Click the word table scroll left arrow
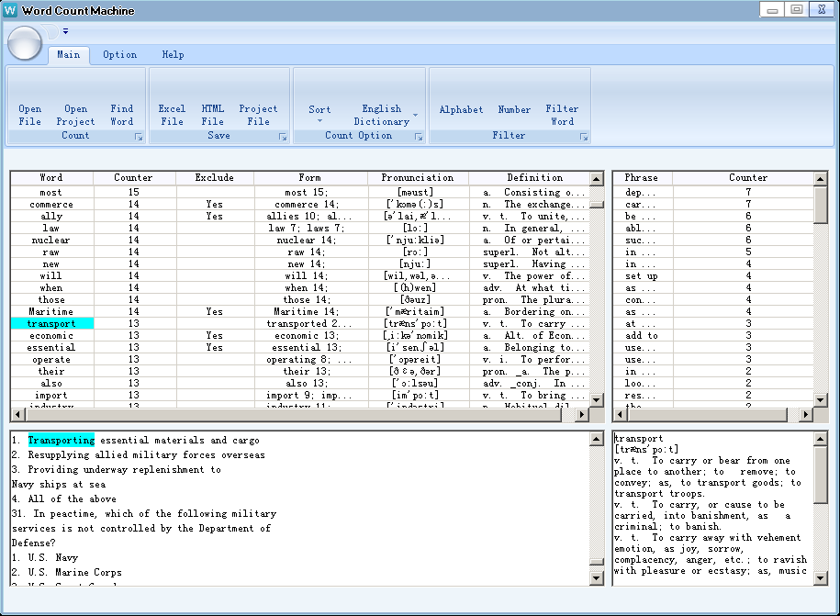The width and height of the screenshot is (840, 616). (x=18, y=414)
